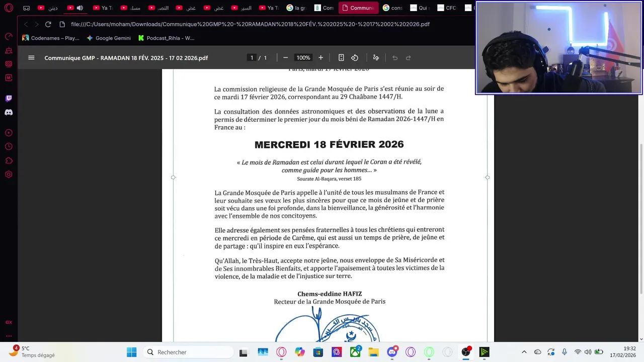The image size is (644, 362).
Task: Switch to the 'Communi...' PDF tab
Action: (x=358, y=8)
